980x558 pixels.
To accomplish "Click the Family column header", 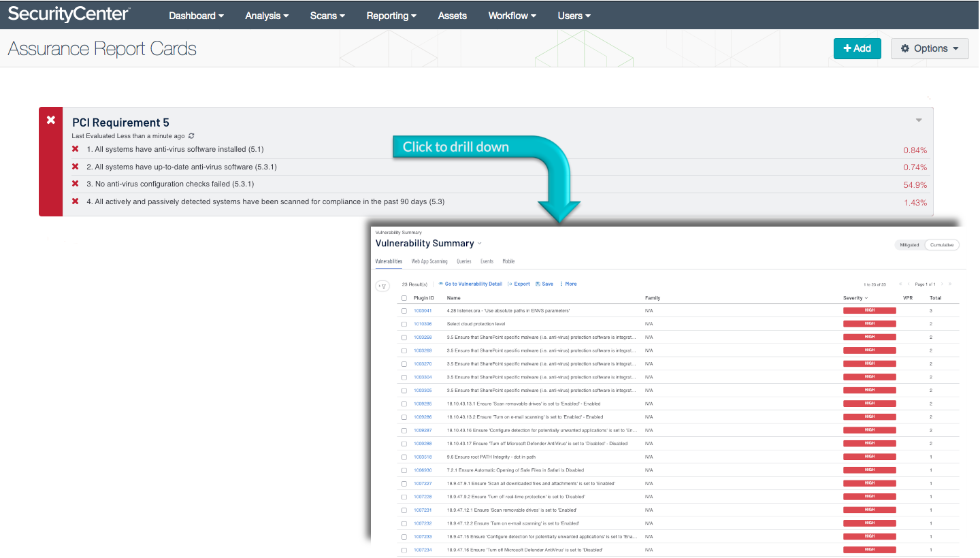I will tap(653, 298).
